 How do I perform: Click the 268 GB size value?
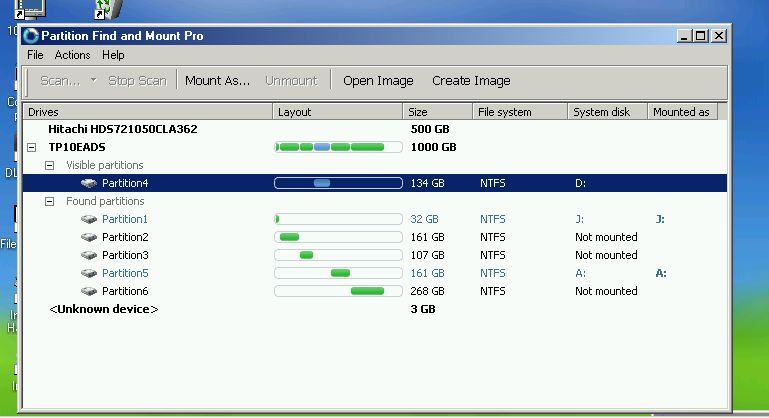click(427, 291)
